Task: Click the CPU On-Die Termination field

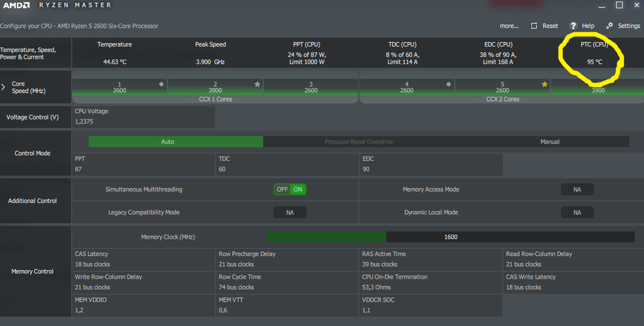Action: pyautogui.click(x=431, y=282)
